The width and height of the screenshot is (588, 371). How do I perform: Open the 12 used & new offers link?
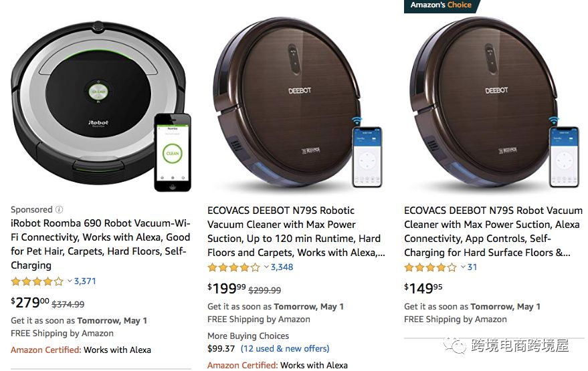point(285,348)
